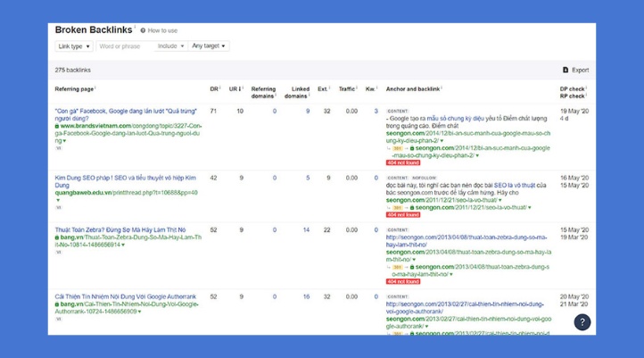The height and width of the screenshot is (358, 644).
Task: Click the 301 redirect badge in brandsvietnam row
Action: point(397,148)
